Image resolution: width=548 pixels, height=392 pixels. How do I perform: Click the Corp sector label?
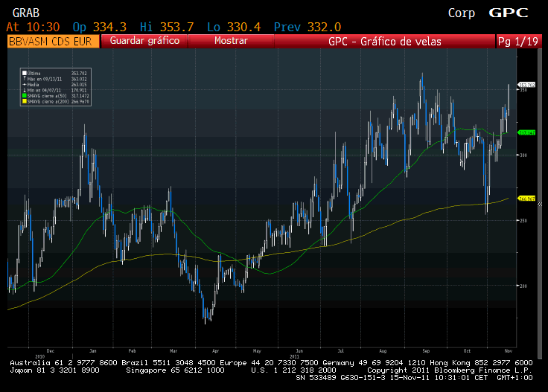click(462, 13)
